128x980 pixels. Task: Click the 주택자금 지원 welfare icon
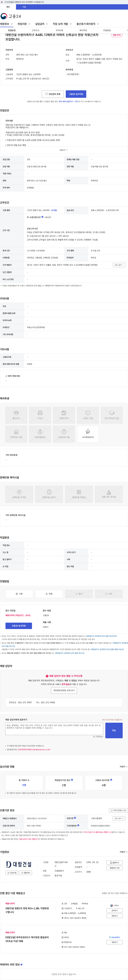click(x=16, y=434)
